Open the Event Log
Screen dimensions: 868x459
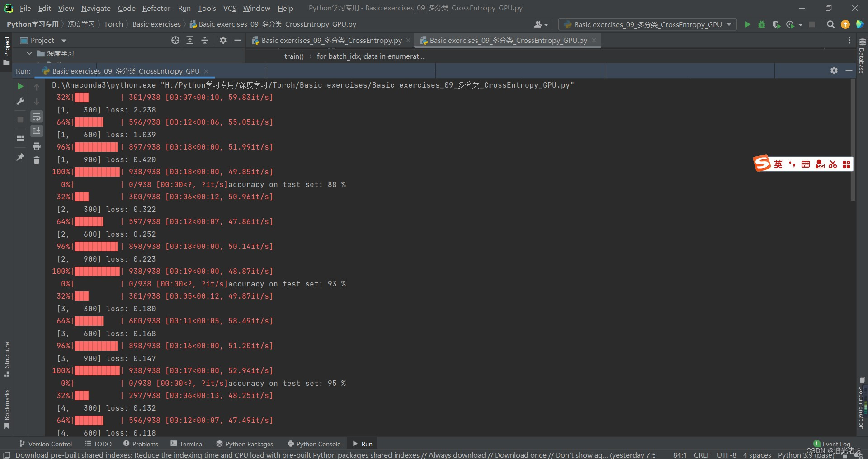pos(832,444)
